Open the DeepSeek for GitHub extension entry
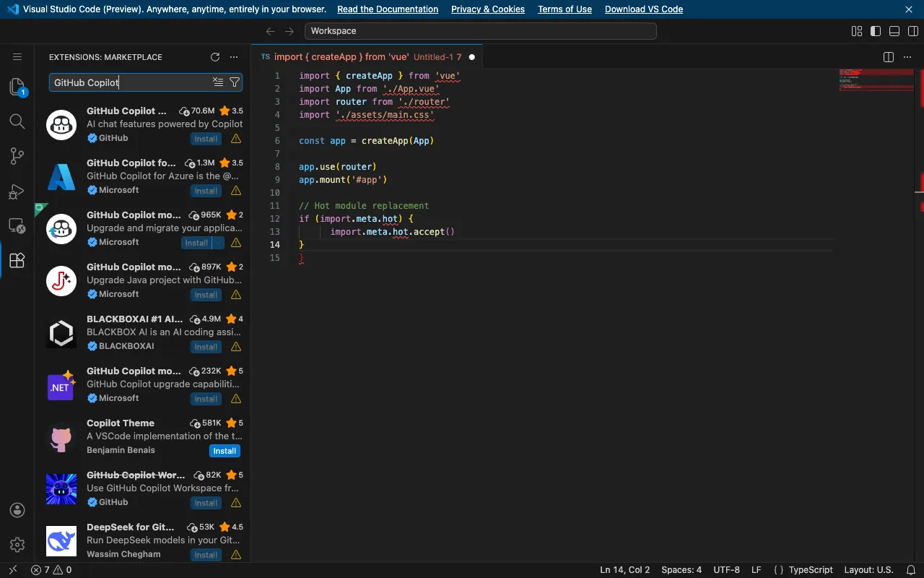 point(143,540)
